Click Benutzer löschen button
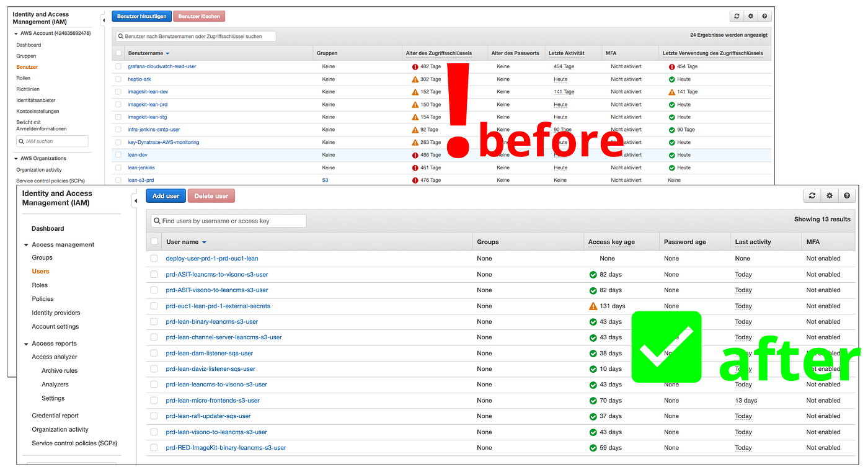868x472 pixels. [199, 17]
